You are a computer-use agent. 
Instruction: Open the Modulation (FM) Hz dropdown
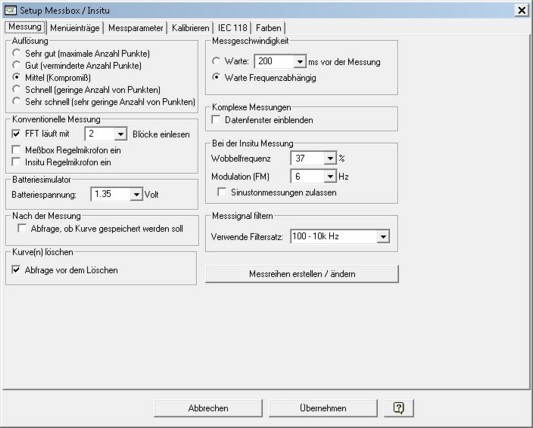click(x=330, y=176)
